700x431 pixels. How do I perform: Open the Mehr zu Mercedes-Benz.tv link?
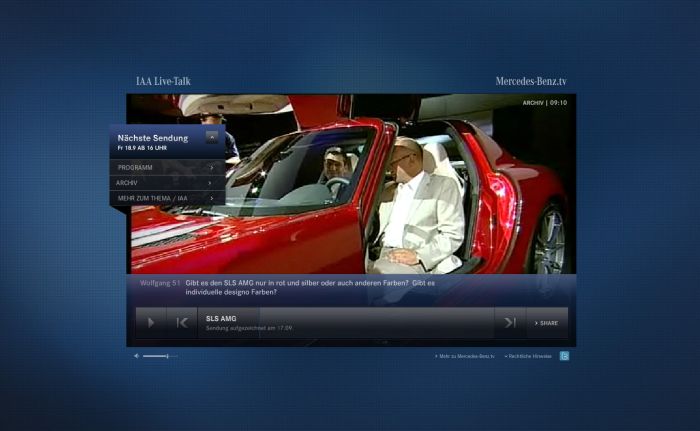point(465,356)
